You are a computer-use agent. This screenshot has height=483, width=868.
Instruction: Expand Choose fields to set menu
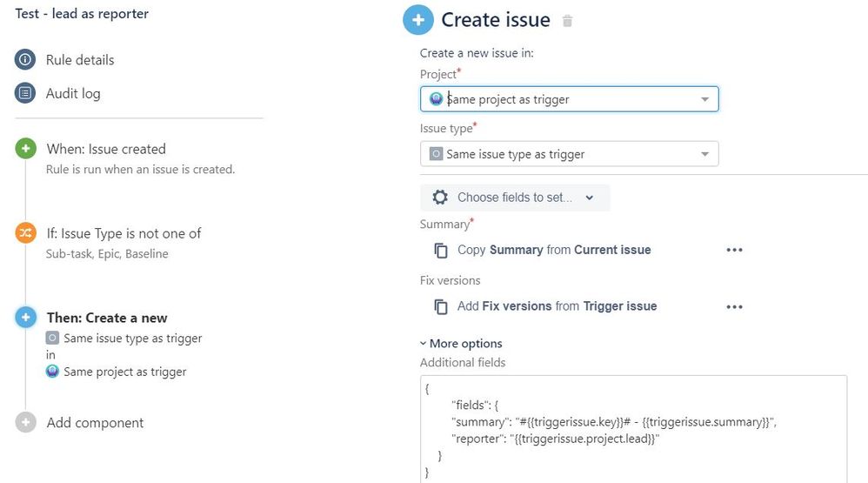[515, 198]
